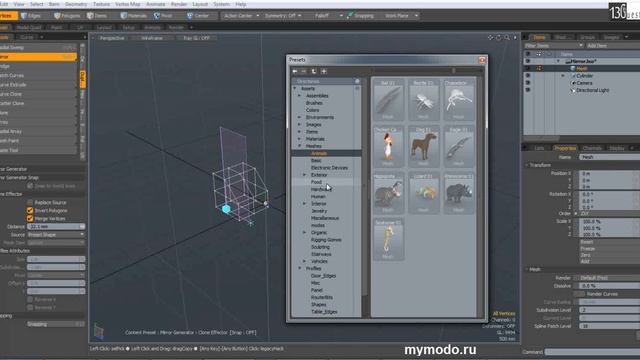
Task: Open the Symmetry Off dropdown
Action: point(283,16)
